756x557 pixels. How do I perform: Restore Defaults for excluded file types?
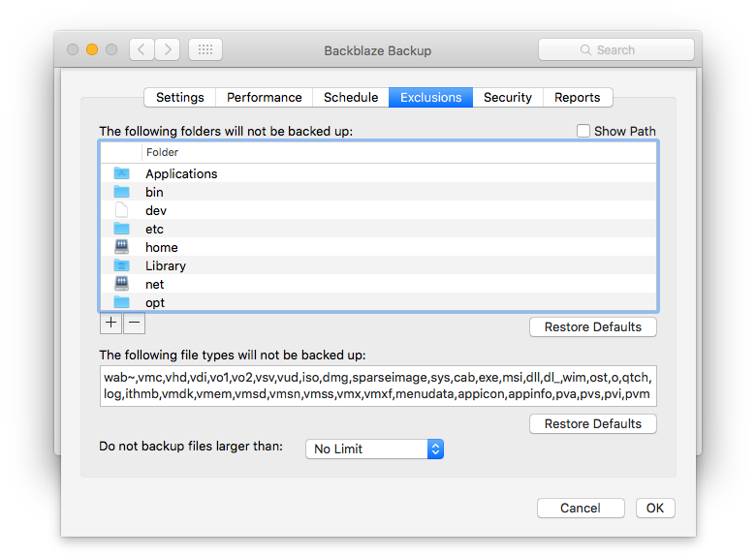click(x=593, y=424)
